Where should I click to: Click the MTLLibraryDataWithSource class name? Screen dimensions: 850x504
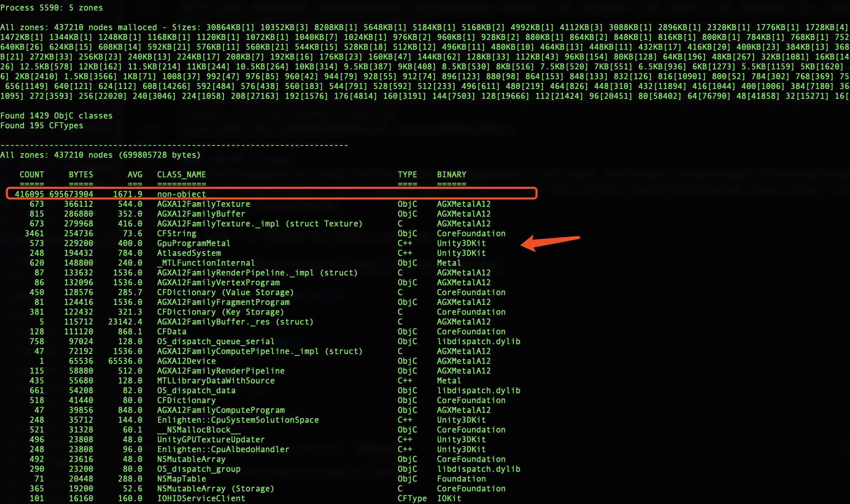[216, 381]
